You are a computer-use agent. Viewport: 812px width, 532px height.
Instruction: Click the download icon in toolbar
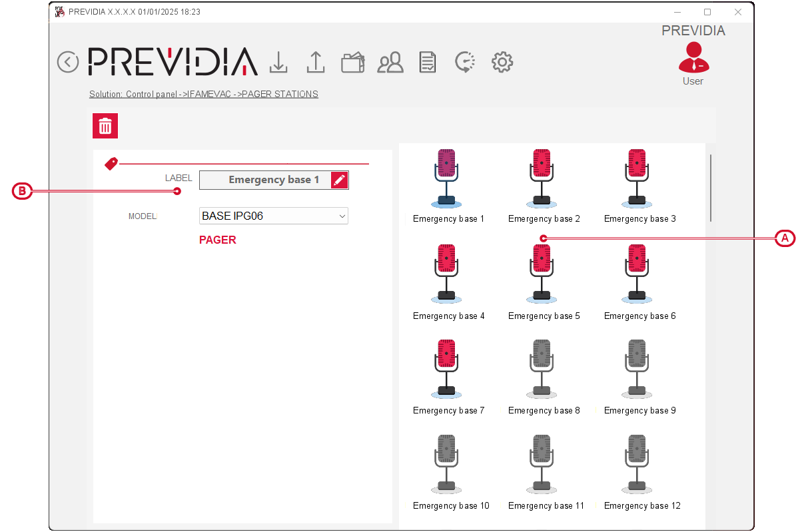278,62
